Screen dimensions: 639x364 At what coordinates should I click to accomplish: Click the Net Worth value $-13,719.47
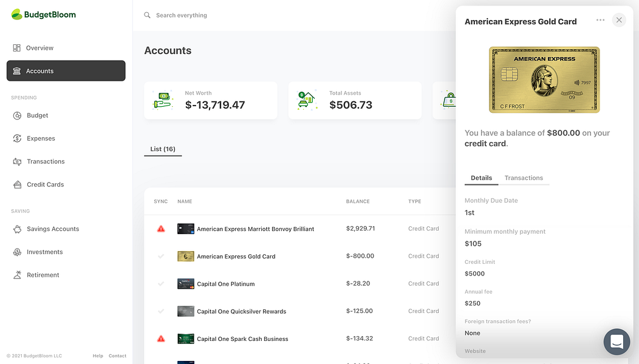pos(215,105)
